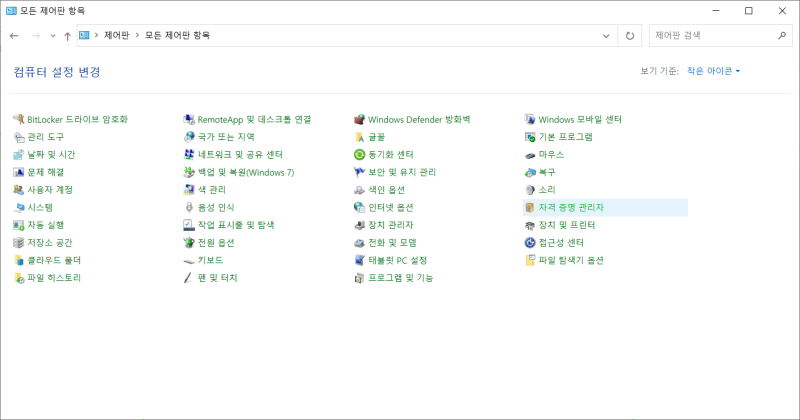
Task: Click the 장치 및 프린터 link
Action: [567, 225]
